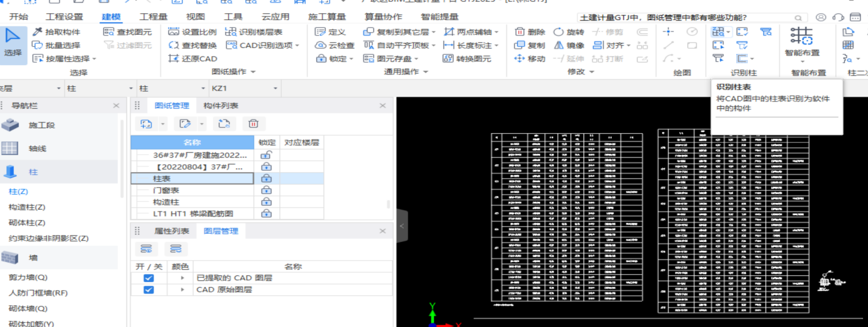Image resolution: width=868 pixels, height=327 pixels.
Task: Switch to 工程量 ribbon tab
Action: point(153,16)
